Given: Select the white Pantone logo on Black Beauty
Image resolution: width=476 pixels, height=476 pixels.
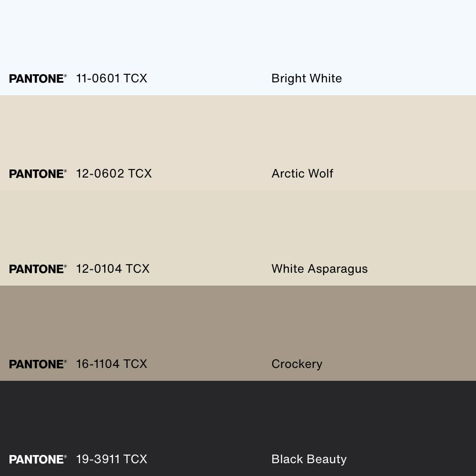Looking at the screenshot, I should pyautogui.click(x=38, y=459).
